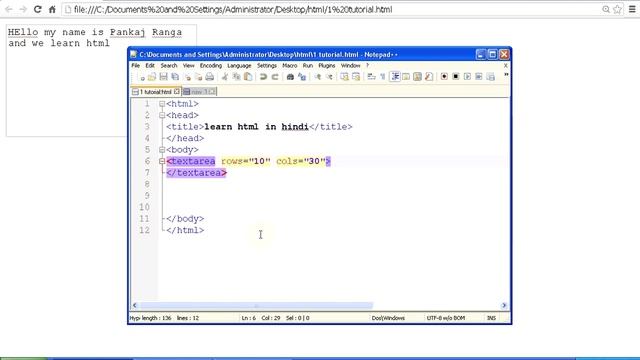Go to browser home page icon
The height and width of the screenshot is (360, 640).
click(x=52, y=9)
